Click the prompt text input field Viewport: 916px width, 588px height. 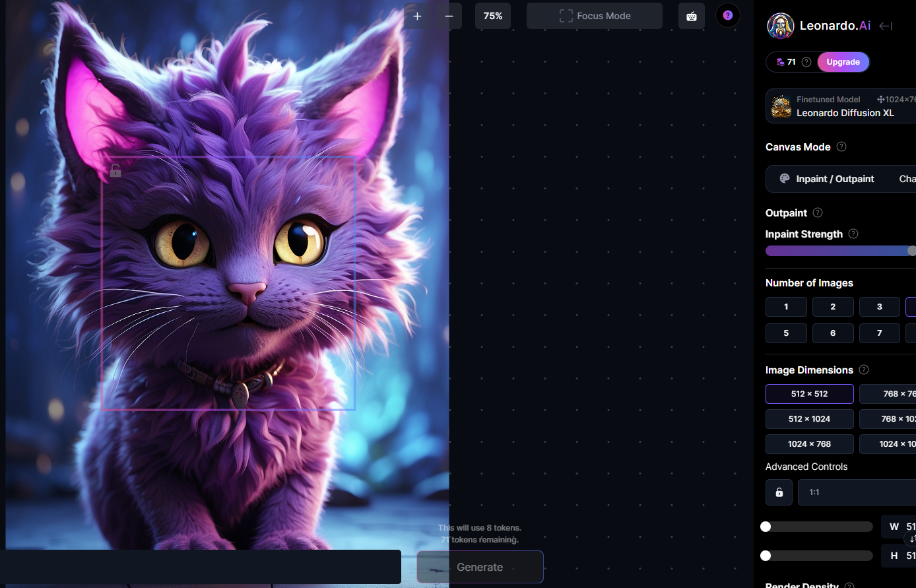(201, 567)
